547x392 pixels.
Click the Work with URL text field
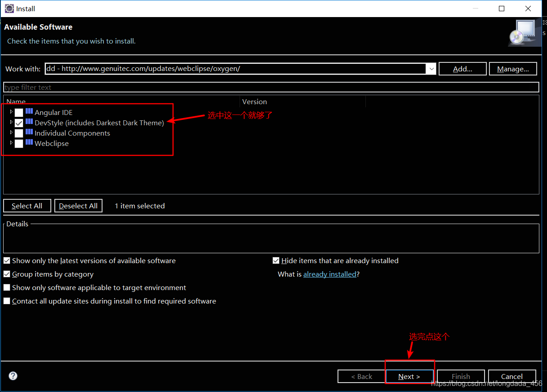pos(236,69)
